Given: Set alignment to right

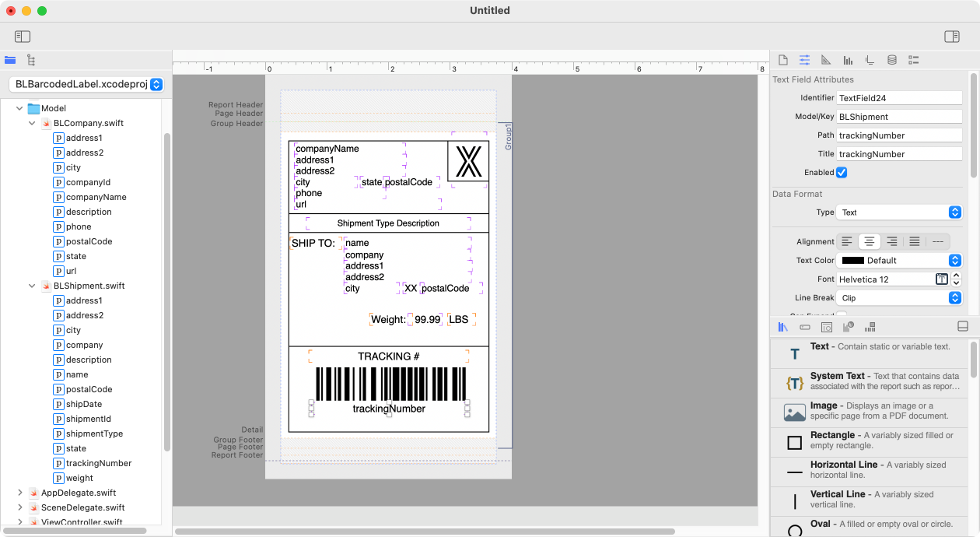Looking at the screenshot, I should pyautogui.click(x=892, y=241).
